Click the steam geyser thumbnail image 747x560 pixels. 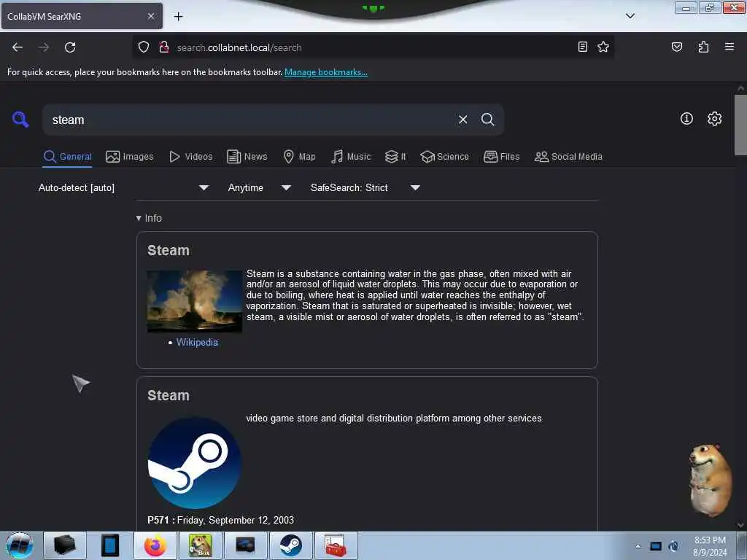[194, 301]
